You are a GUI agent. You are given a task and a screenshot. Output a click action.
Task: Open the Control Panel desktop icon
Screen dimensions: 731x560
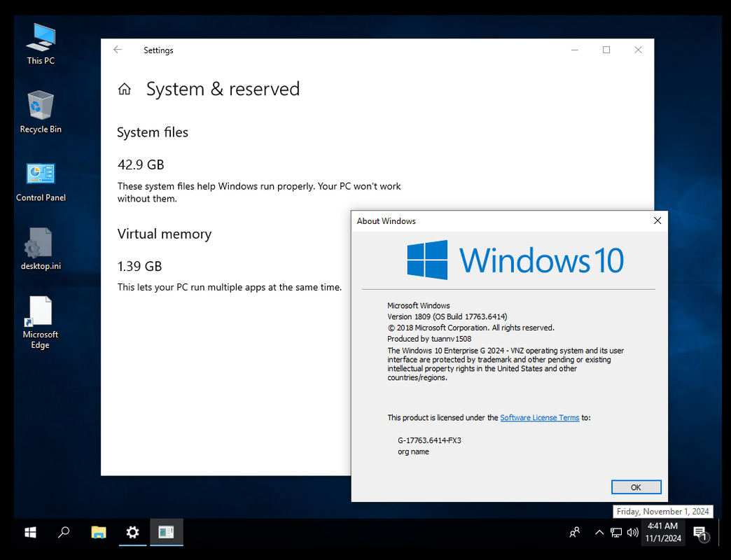click(41, 182)
